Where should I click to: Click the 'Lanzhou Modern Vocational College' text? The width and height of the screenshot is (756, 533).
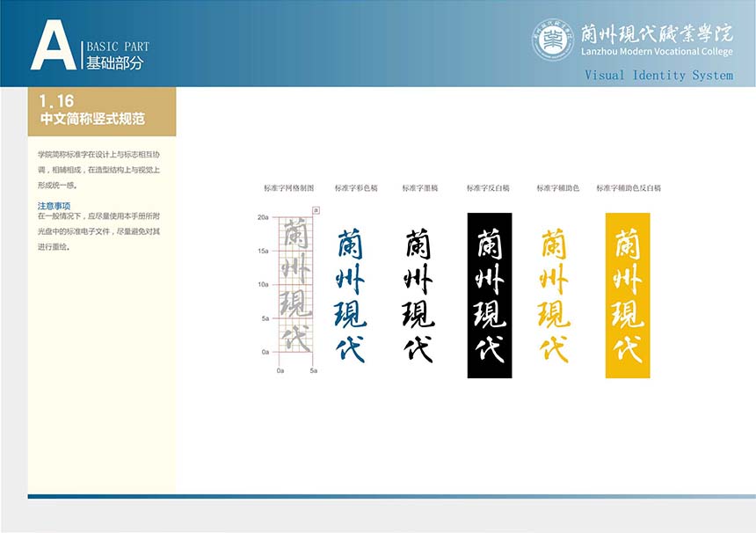(x=657, y=52)
